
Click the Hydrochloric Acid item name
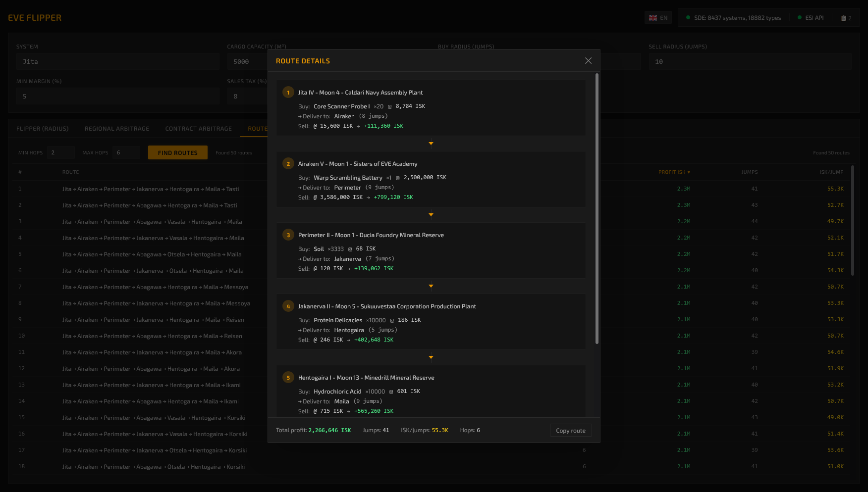click(337, 392)
